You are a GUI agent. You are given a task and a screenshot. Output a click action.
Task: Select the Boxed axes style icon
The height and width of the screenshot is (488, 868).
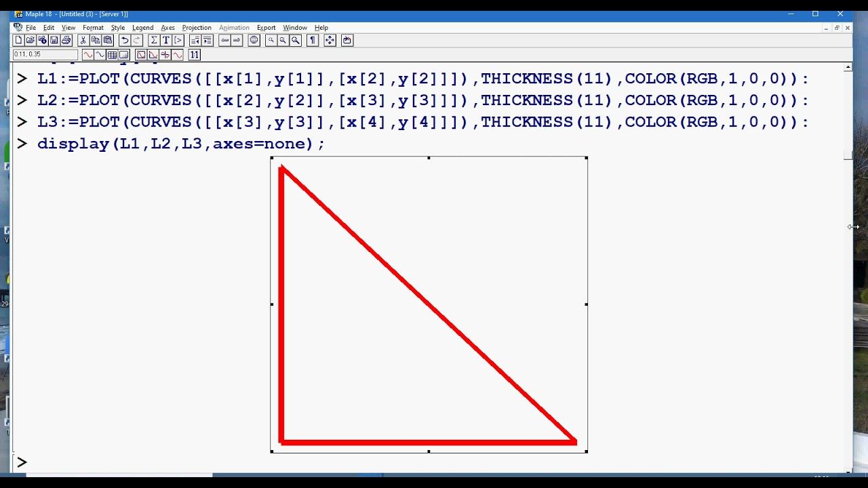(x=141, y=55)
